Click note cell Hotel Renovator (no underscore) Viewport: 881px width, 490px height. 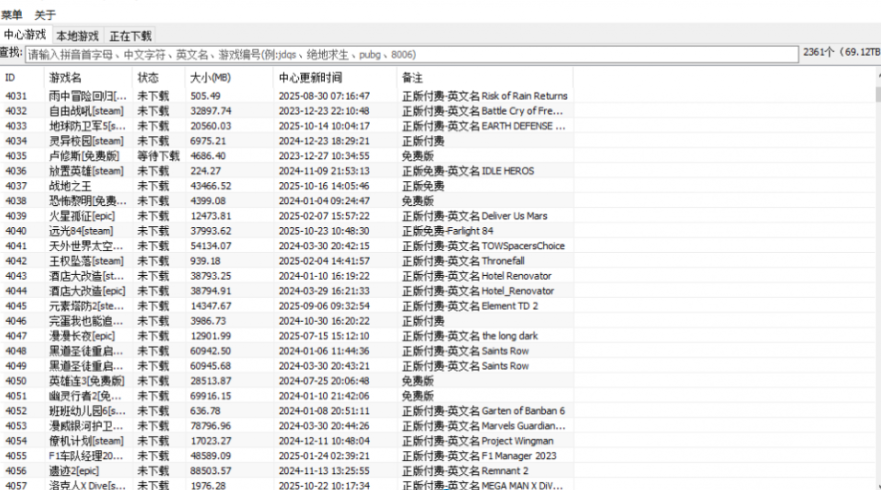tap(476, 276)
